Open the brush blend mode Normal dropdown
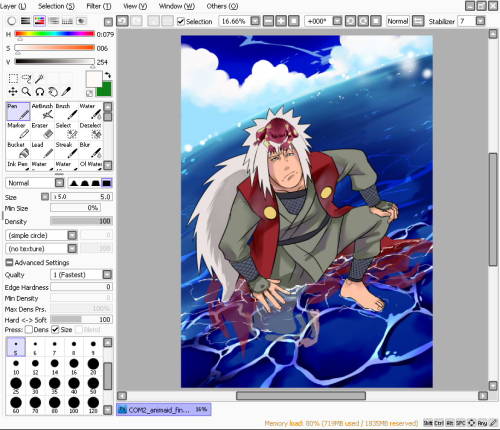The height and width of the screenshot is (430, 500). pyautogui.click(x=59, y=183)
